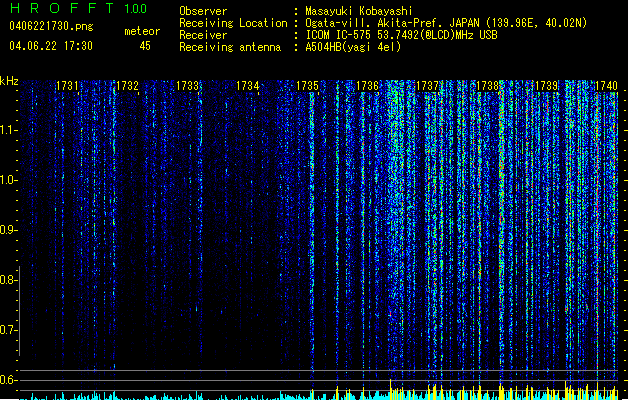
Task: Click the 1737 time marker
Action: [x=427, y=86]
